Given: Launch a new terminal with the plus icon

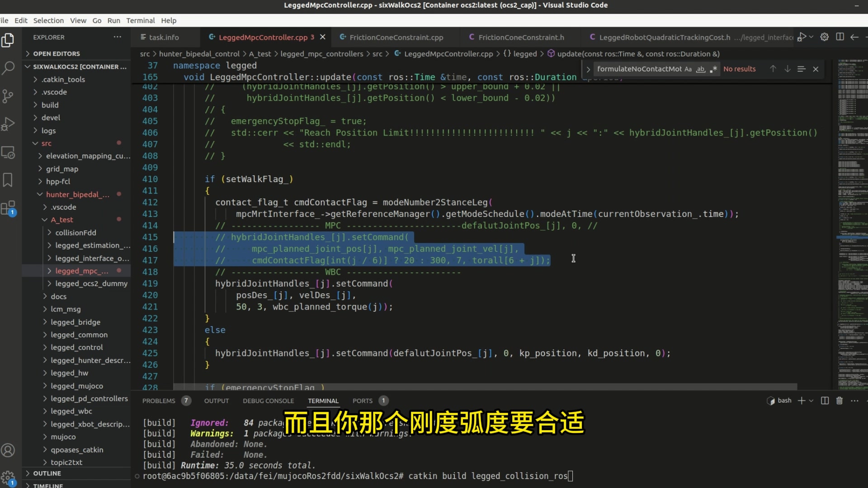Looking at the screenshot, I should 801,401.
